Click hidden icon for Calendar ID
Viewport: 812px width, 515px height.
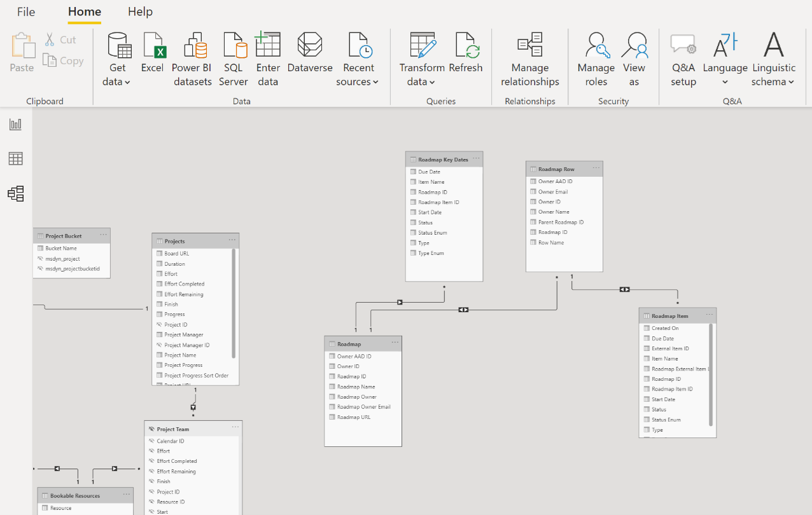(x=152, y=441)
